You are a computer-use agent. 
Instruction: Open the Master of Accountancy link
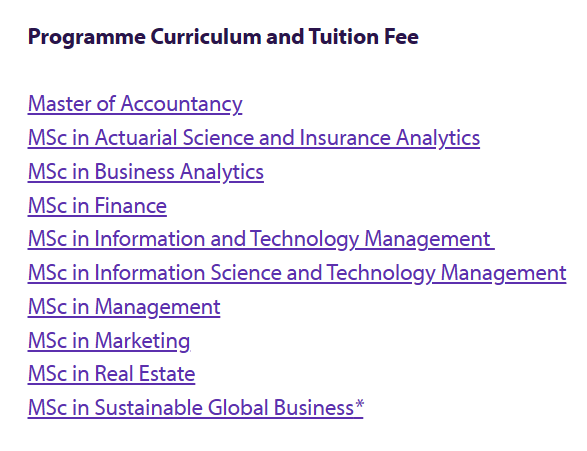tap(135, 104)
